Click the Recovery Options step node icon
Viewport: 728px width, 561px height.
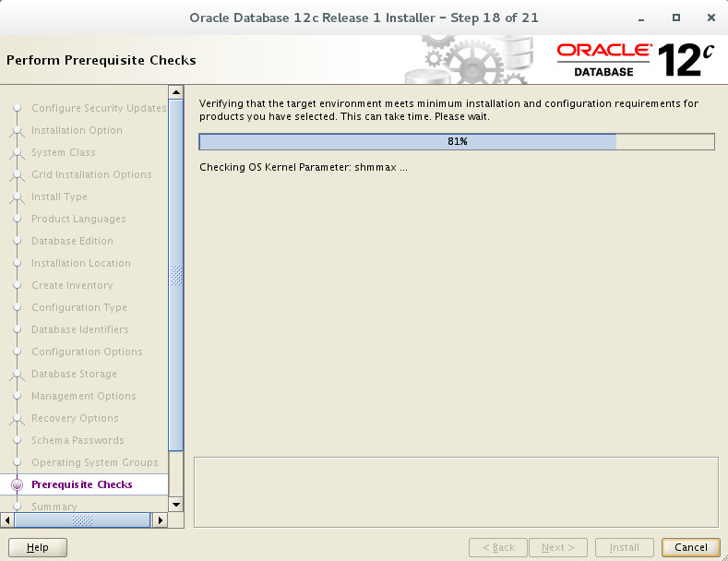(18, 419)
